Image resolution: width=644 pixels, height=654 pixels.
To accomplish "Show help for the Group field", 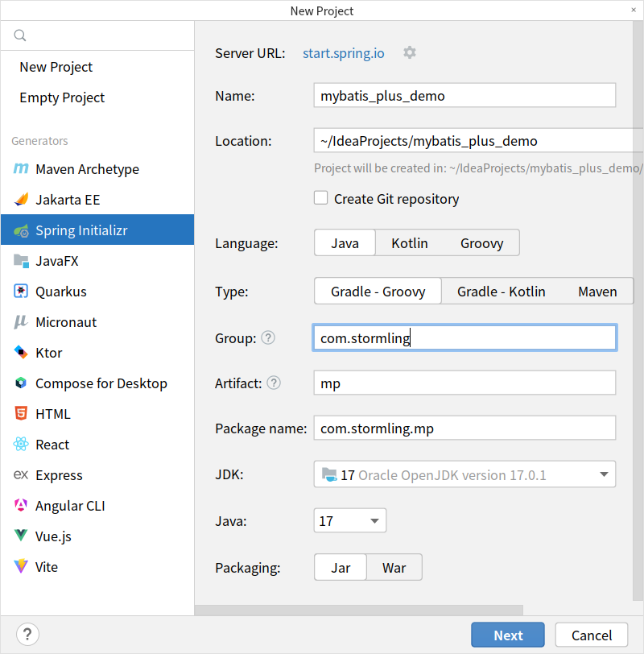I will (x=268, y=337).
